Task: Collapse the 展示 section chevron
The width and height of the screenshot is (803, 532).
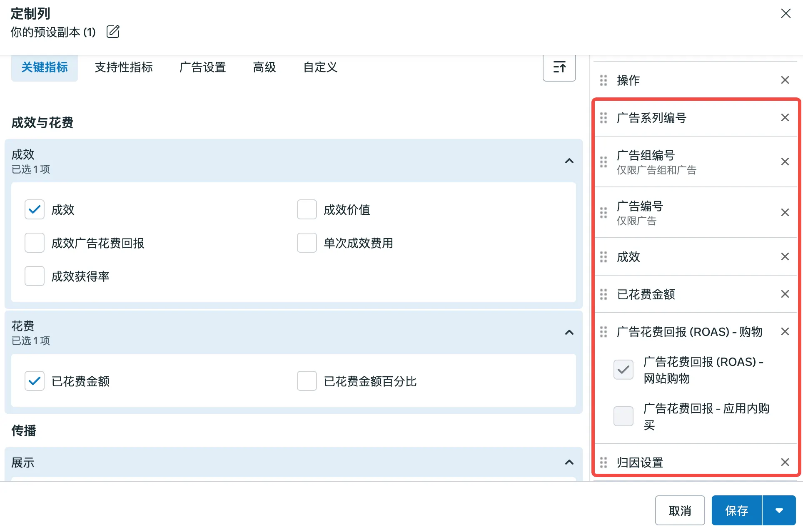Action: click(569, 462)
